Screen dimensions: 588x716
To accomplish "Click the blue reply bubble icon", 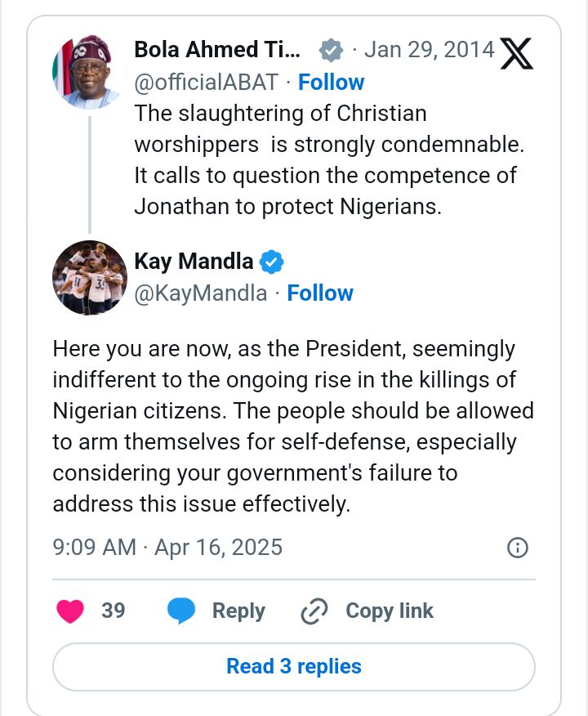I will [x=180, y=611].
